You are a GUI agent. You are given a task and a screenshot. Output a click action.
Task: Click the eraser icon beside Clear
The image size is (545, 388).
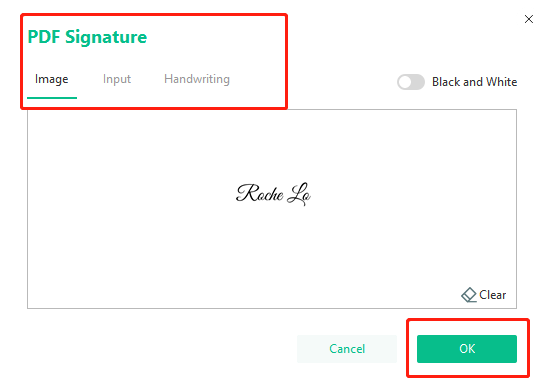tap(469, 295)
